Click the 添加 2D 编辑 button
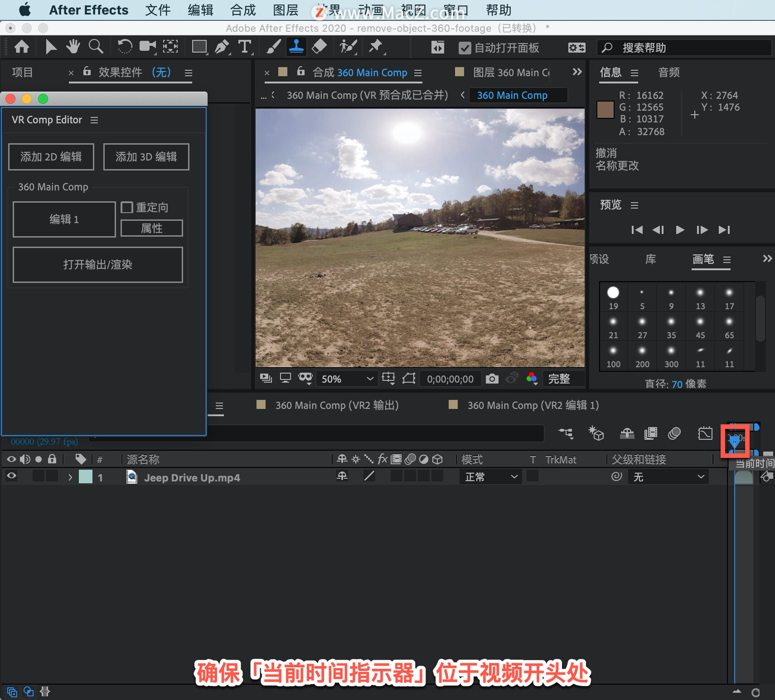 point(51,157)
